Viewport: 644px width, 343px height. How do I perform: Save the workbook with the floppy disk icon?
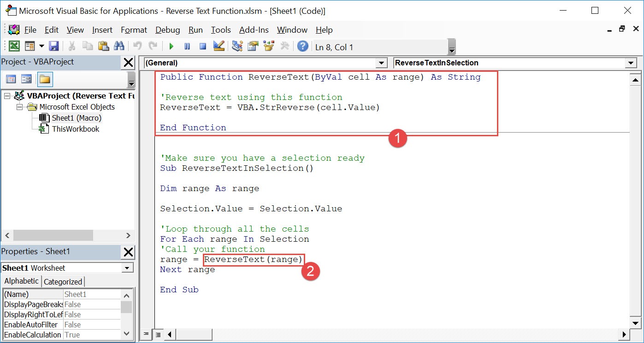pyautogui.click(x=53, y=46)
